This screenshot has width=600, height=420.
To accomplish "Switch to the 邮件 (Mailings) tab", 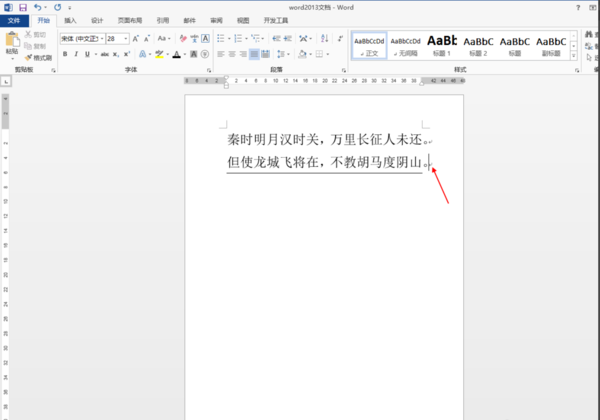I will click(x=189, y=21).
